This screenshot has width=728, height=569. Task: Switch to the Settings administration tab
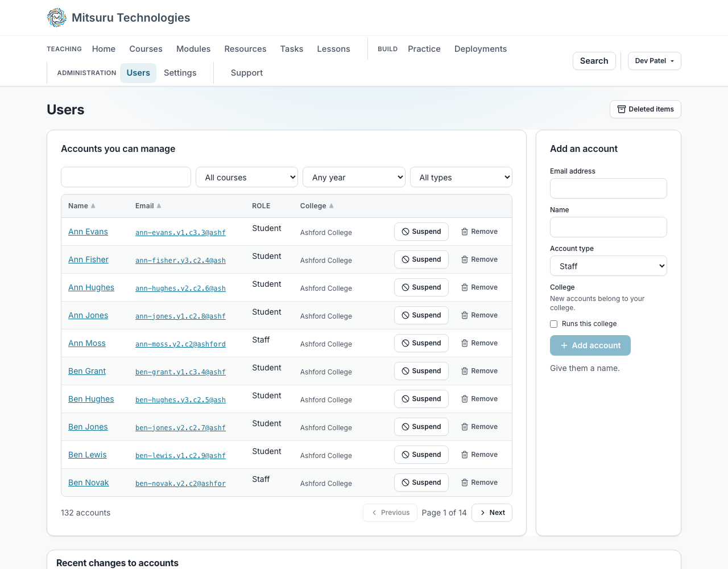click(x=180, y=73)
